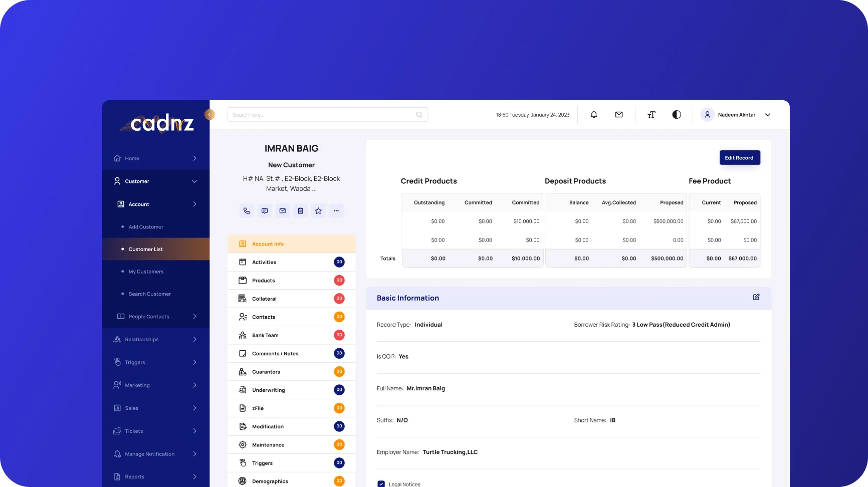Viewport: 868px width, 487px height.
Task: Open the My Customers link
Action: coord(146,272)
